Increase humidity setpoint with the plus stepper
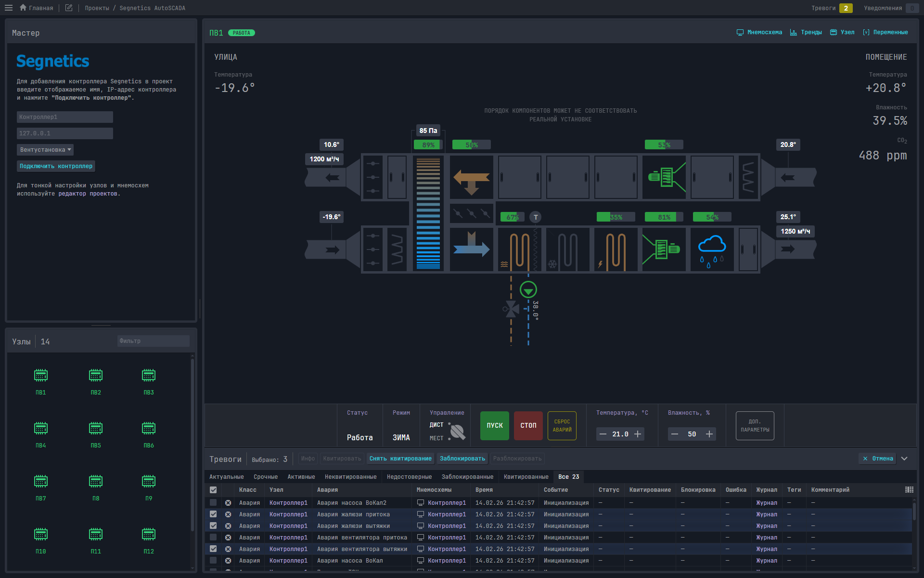The image size is (924, 578). pyautogui.click(x=709, y=433)
